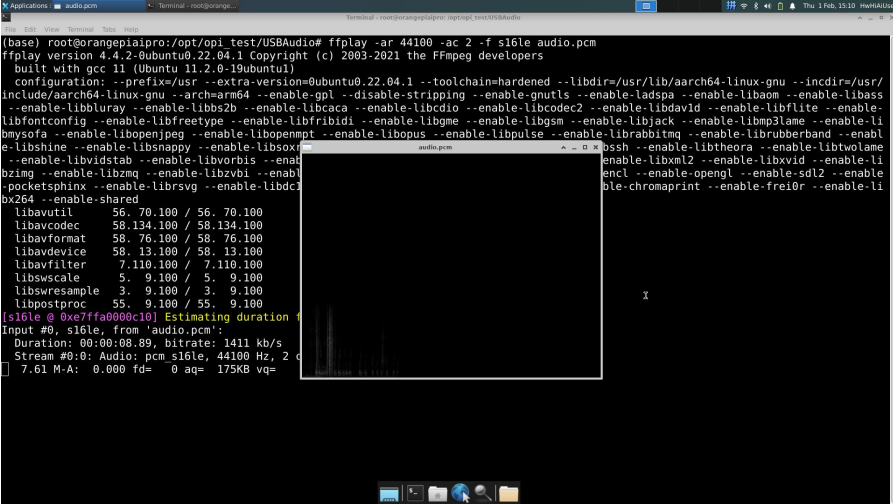
Task: Open application finder magnifier dock icon
Action: point(483,493)
